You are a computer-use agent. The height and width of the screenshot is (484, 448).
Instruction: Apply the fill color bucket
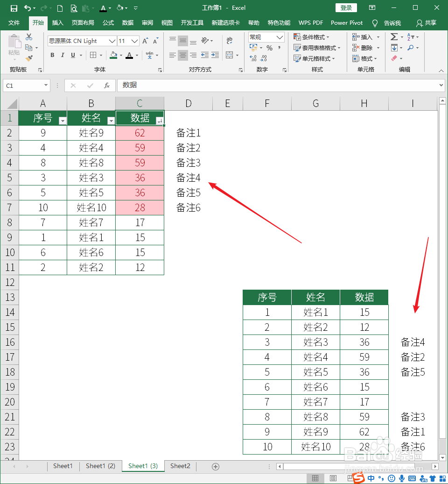pyautogui.click(x=113, y=55)
